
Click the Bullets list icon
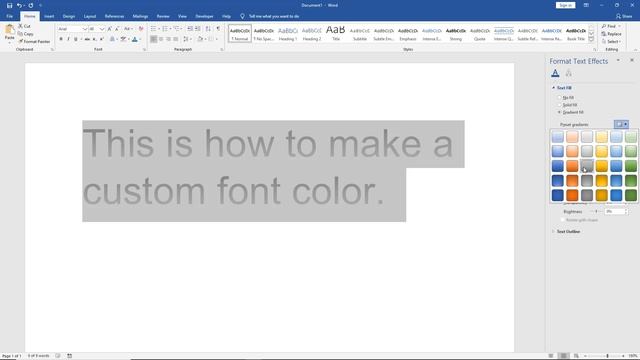(x=153, y=29)
